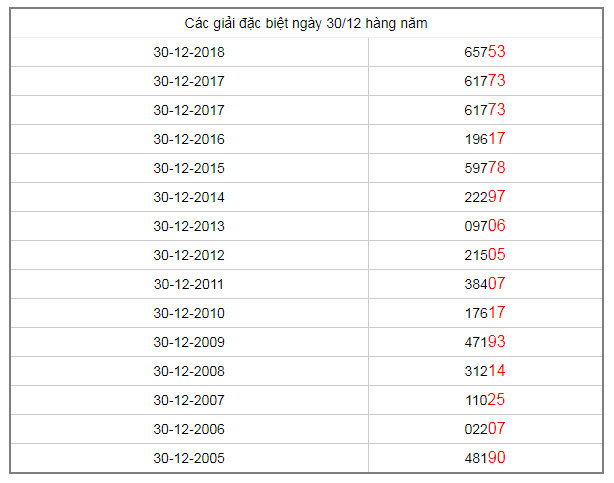
Task: Click the prize number 21505
Action: click(485, 255)
